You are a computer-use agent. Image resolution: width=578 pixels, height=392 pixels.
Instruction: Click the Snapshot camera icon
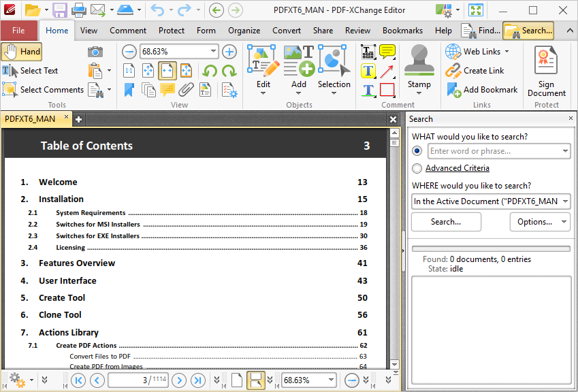[95, 52]
